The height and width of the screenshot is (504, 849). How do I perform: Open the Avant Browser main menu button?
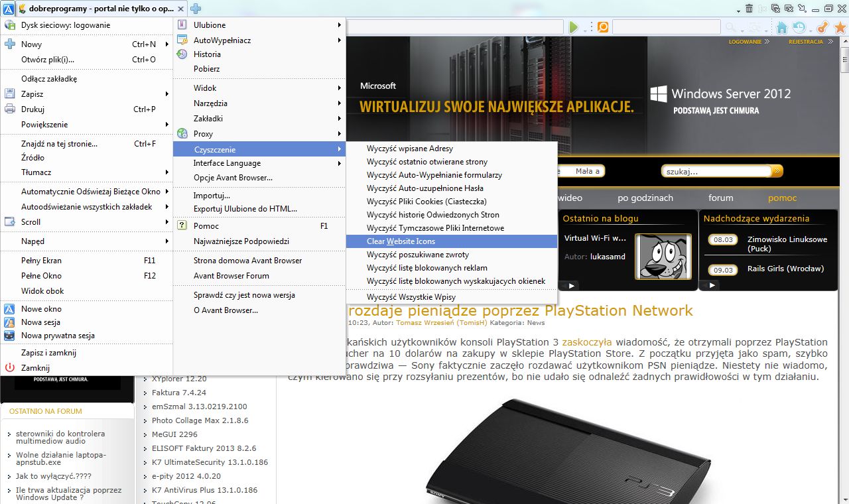(8, 9)
